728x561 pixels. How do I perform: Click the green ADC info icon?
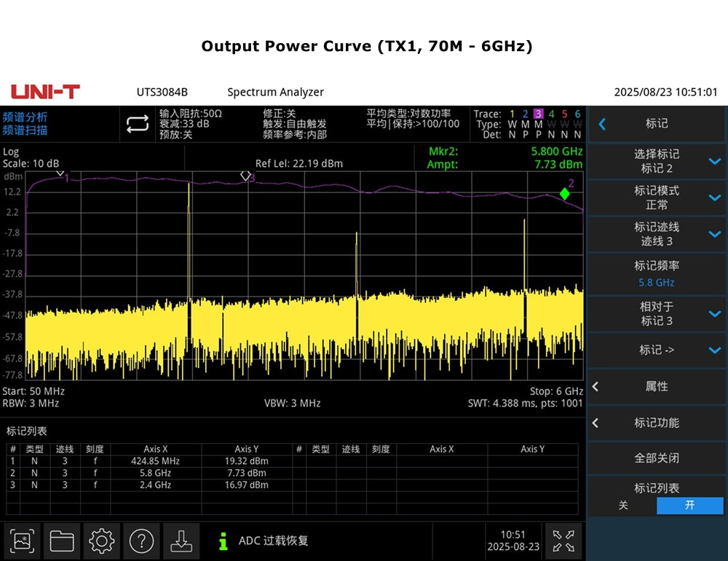point(223,541)
